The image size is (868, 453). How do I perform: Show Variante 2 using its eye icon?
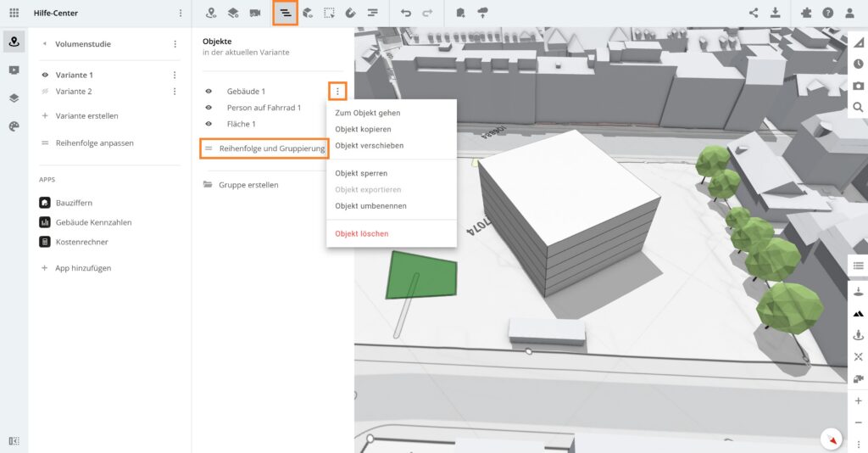pos(45,92)
